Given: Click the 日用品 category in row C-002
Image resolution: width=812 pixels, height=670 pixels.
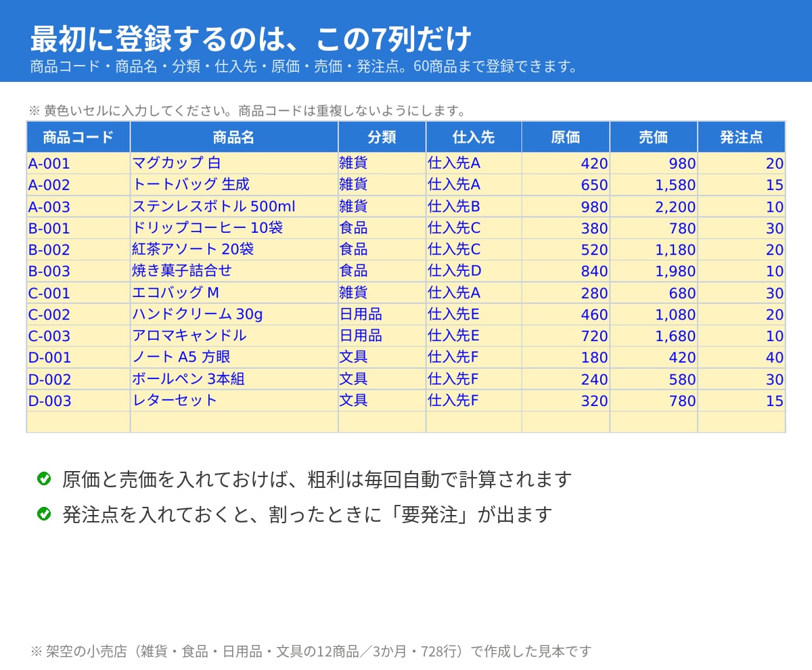Looking at the screenshot, I should pos(382,315).
